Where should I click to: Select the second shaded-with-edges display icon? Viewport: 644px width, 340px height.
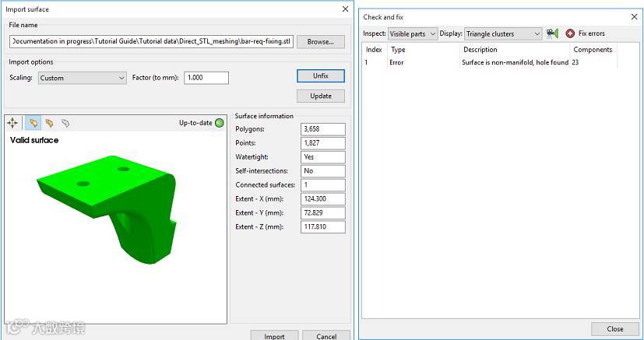pos(49,123)
